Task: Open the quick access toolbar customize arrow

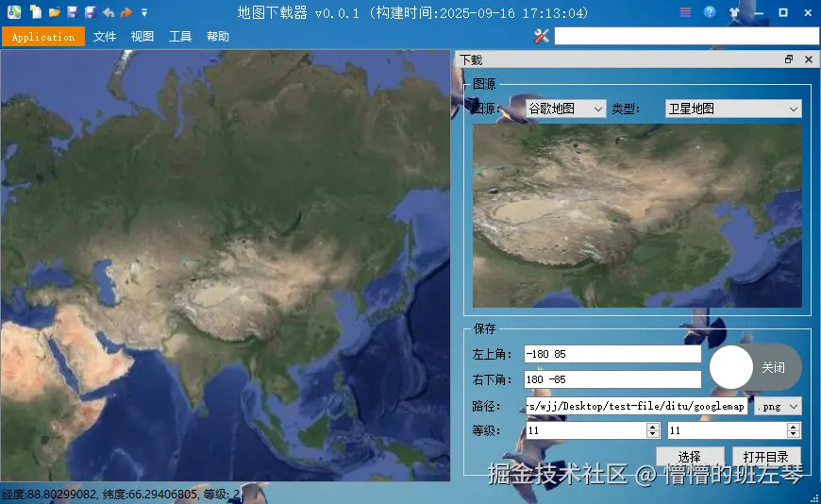Action: (x=144, y=12)
